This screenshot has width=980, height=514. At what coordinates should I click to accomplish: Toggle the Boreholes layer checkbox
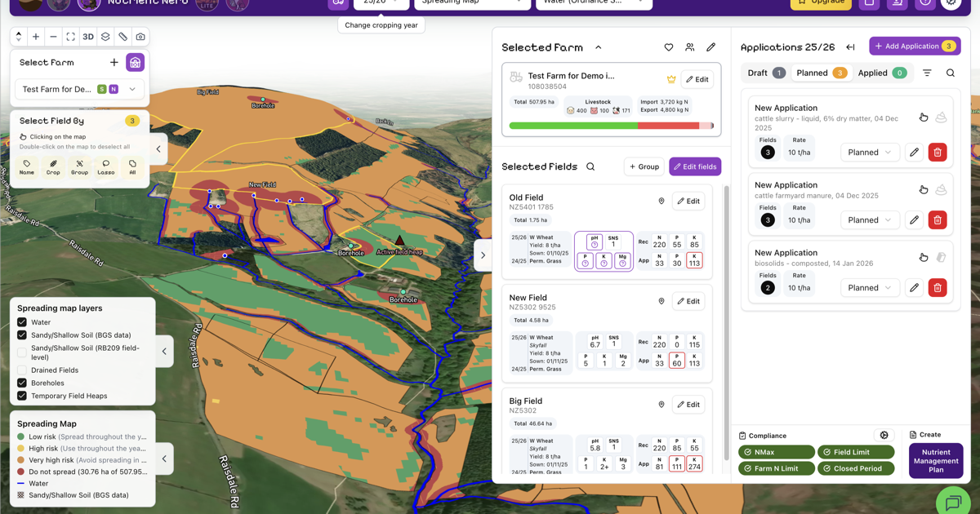click(22, 383)
